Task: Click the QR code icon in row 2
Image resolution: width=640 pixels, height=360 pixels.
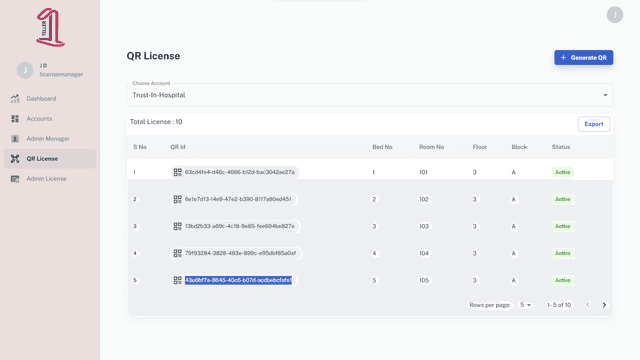Action: [x=178, y=199]
